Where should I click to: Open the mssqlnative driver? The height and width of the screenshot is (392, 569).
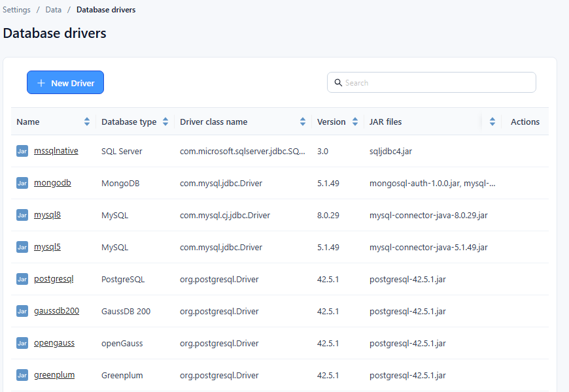pos(56,151)
